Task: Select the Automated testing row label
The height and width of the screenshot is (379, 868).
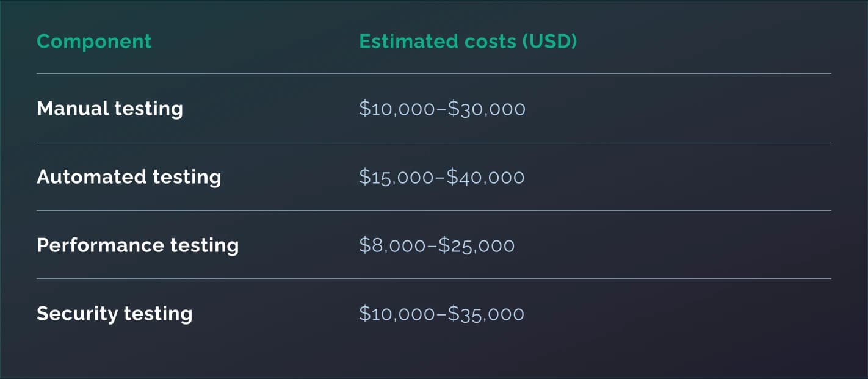Action: tap(129, 177)
